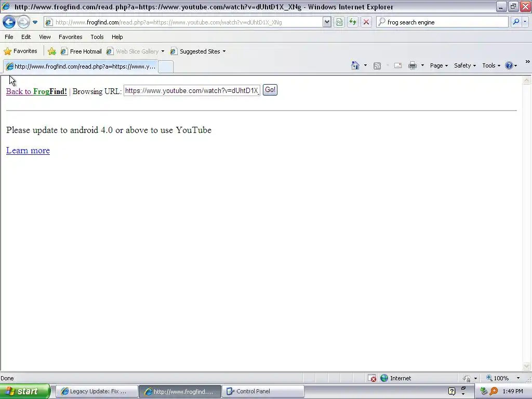Expand the Home button dropdown arrow
The height and width of the screenshot is (399, 532).
pyautogui.click(x=365, y=65)
